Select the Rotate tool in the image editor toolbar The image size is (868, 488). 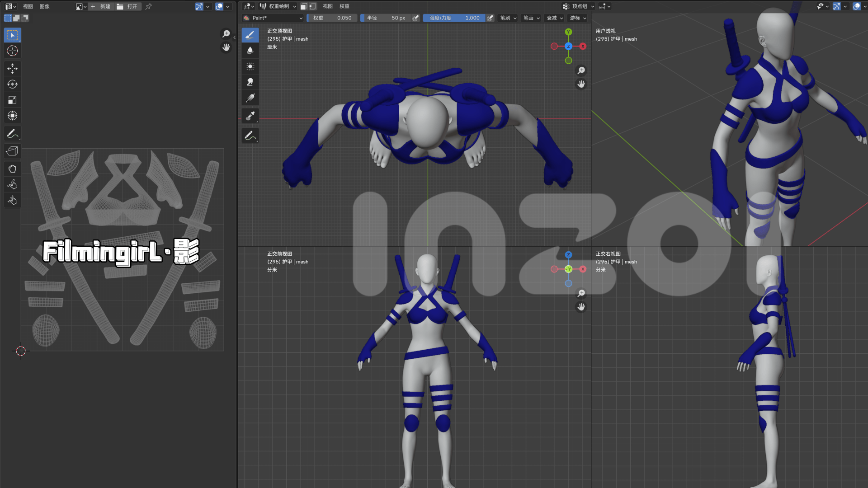pyautogui.click(x=12, y=84)
